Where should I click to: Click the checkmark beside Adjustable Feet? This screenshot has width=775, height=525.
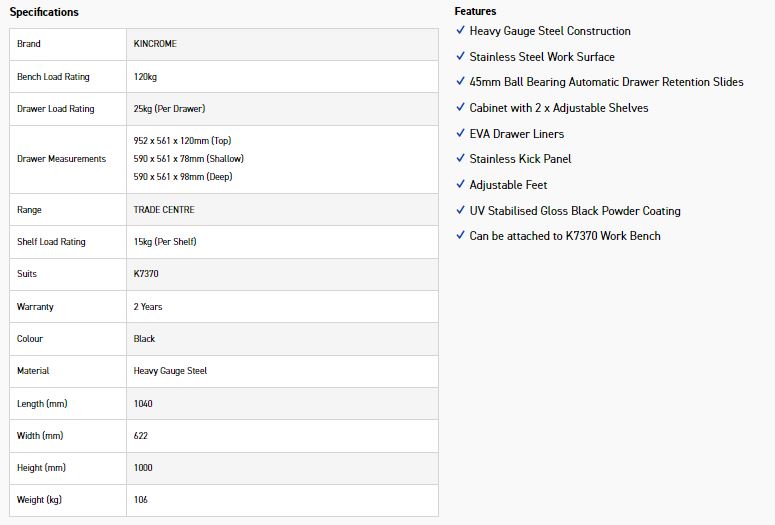[460, 184]
